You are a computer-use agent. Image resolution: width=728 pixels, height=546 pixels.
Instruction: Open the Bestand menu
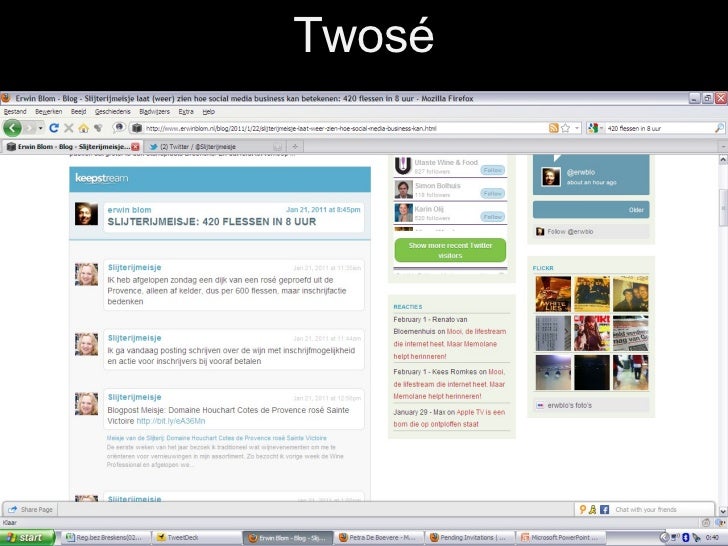point(15,112)
